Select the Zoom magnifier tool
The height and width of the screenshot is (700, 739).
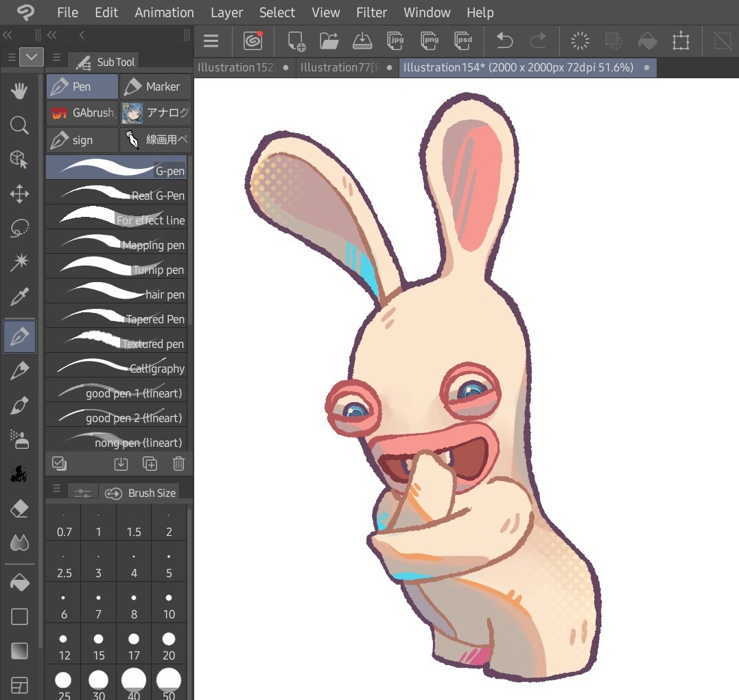click(19, 126)
